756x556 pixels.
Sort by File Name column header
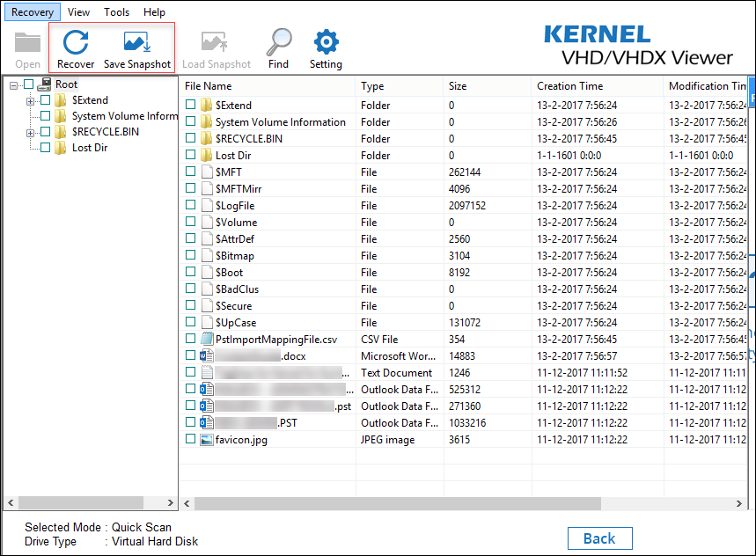(268, 86)
